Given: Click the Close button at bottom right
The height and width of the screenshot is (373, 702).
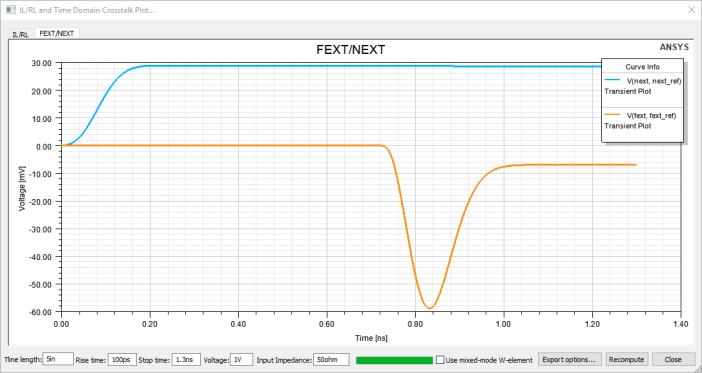Looking at the screenshot, I should click(672, 359).
